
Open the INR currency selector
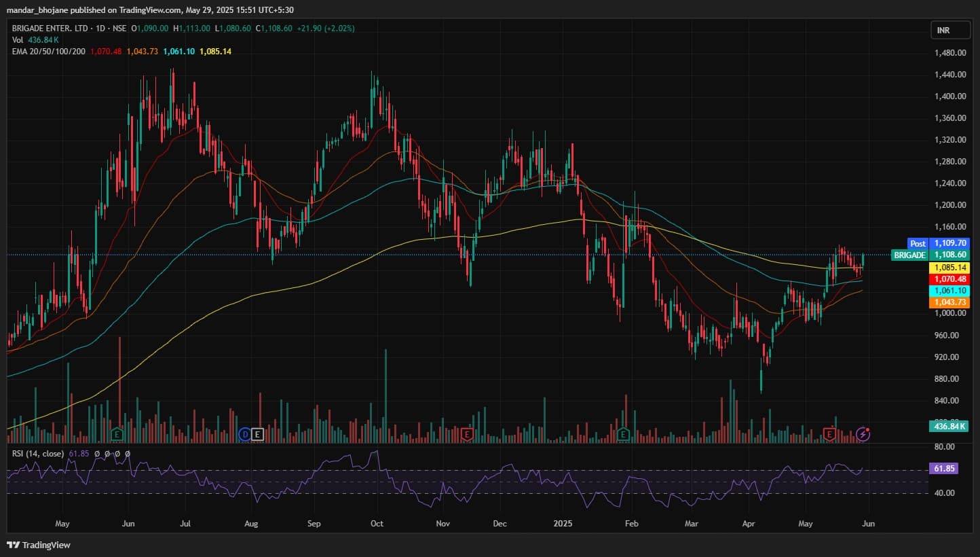943,31
